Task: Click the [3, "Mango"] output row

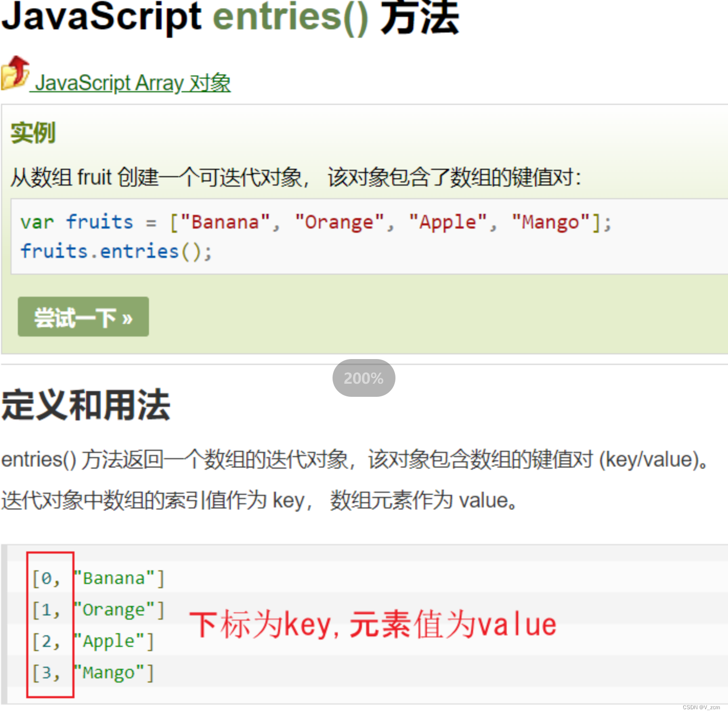Action: (x=92, y=672)
